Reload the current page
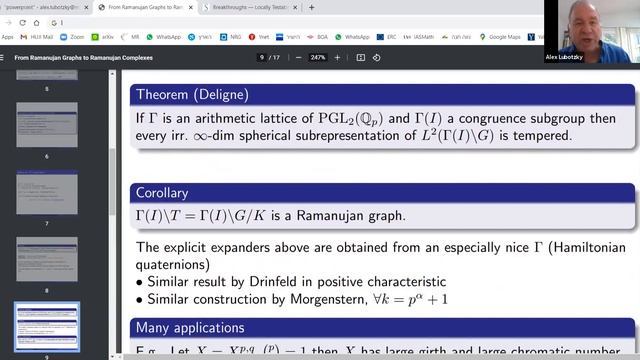This screenshot has height=360, width=640. pos(22,23)
